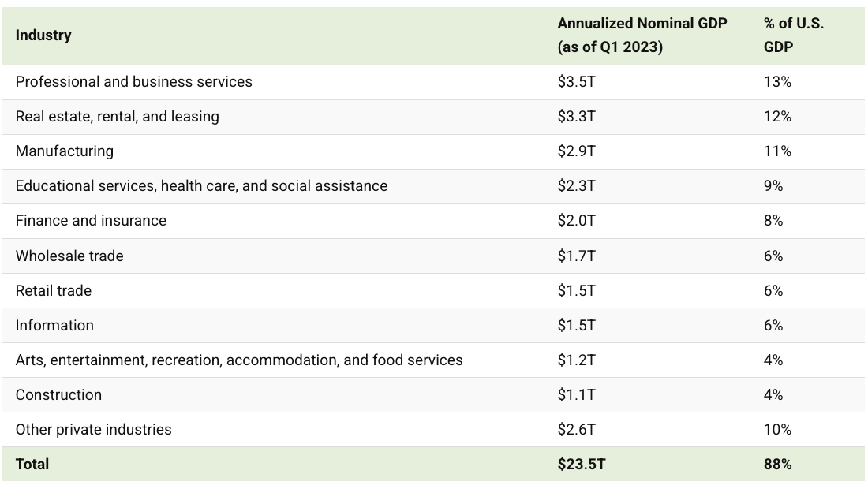Click the 88% total percentage cell
This screenshot has width=868, height=489.
[777, 465]
